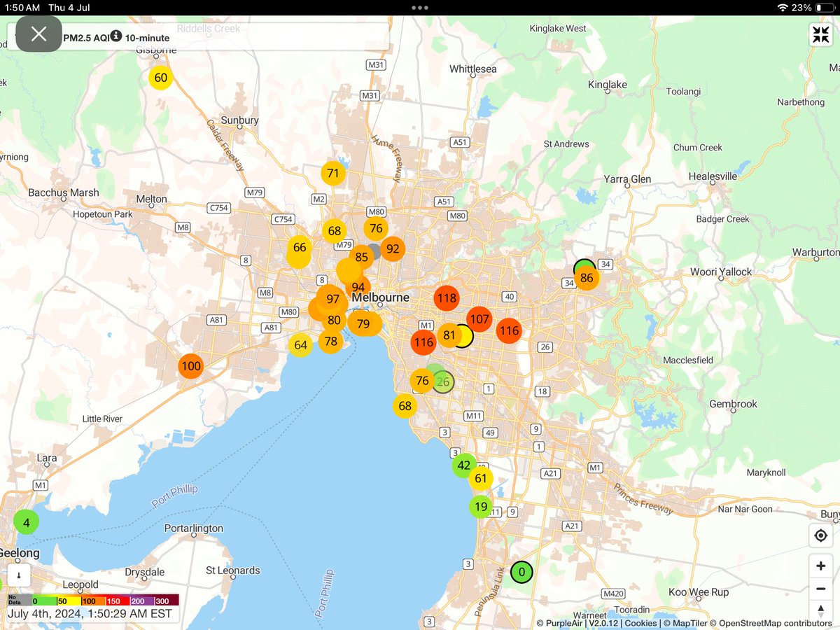The height and width of the screenshot is (630, 840).
Task: Tap the 1:50 AM clock in status bar
Action: pos(22,8)
